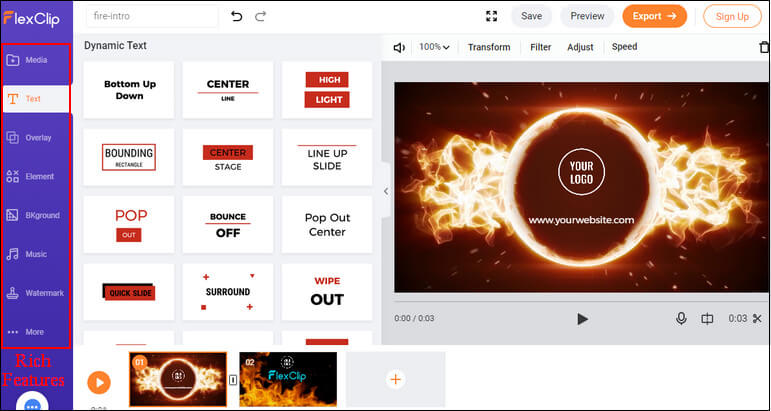This screenshot has height=411, width=771.
Task: Undo the last action
Action: pos(237,17)
